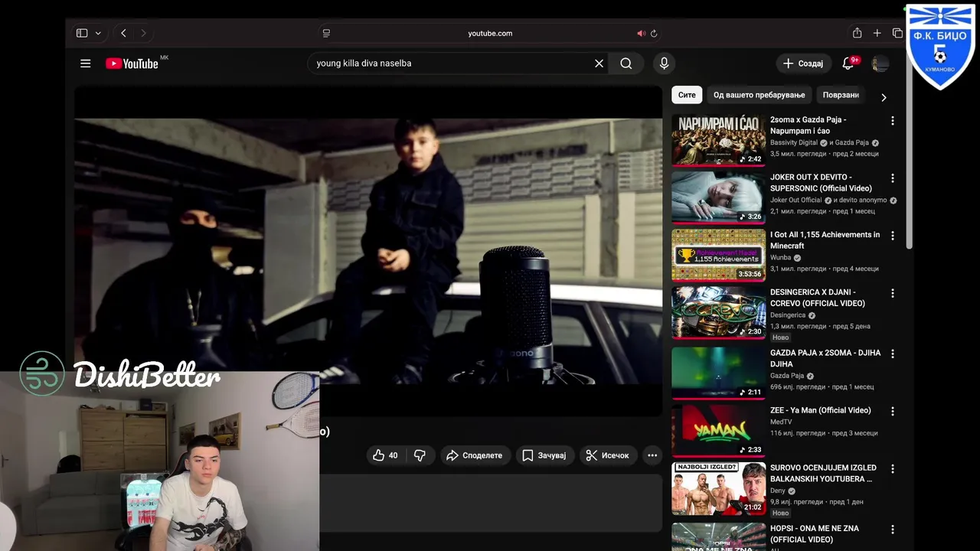Open the Napumpam i ćao thumbnail
Viewport: 980px width, 551px height.
click(719, 140)
